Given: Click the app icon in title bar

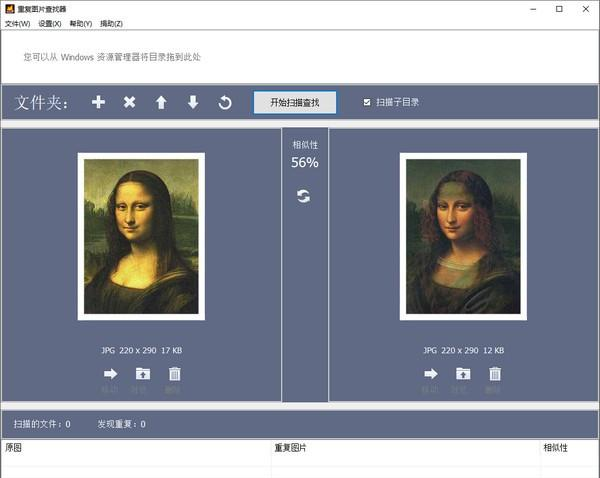Looking at the screenshot, I should [x=10, y=9].
